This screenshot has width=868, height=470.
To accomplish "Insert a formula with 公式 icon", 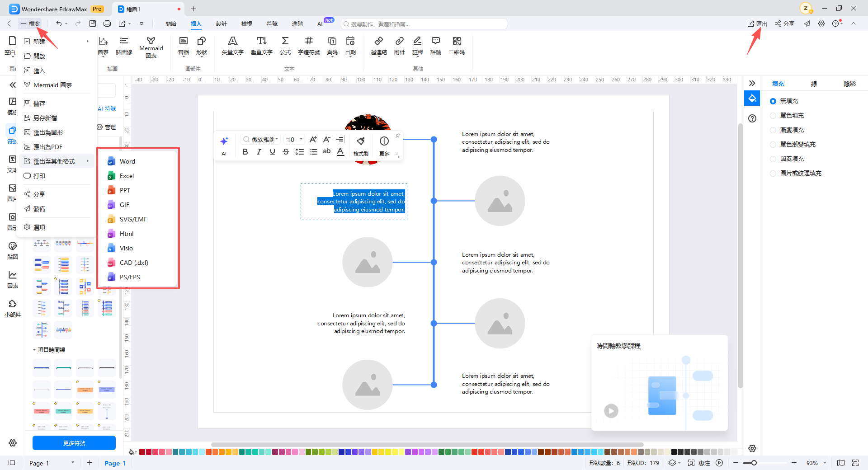I will click(285, 46).
